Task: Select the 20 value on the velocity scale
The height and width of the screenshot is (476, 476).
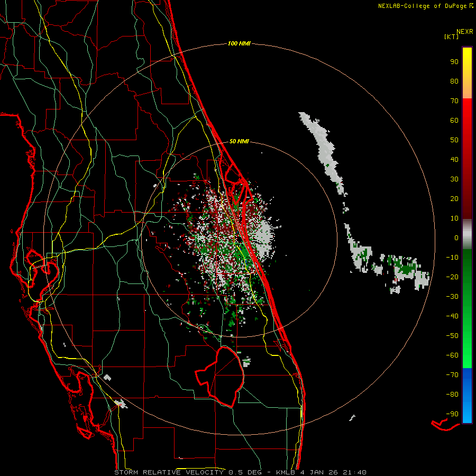Action: click(x=454, y=198)
